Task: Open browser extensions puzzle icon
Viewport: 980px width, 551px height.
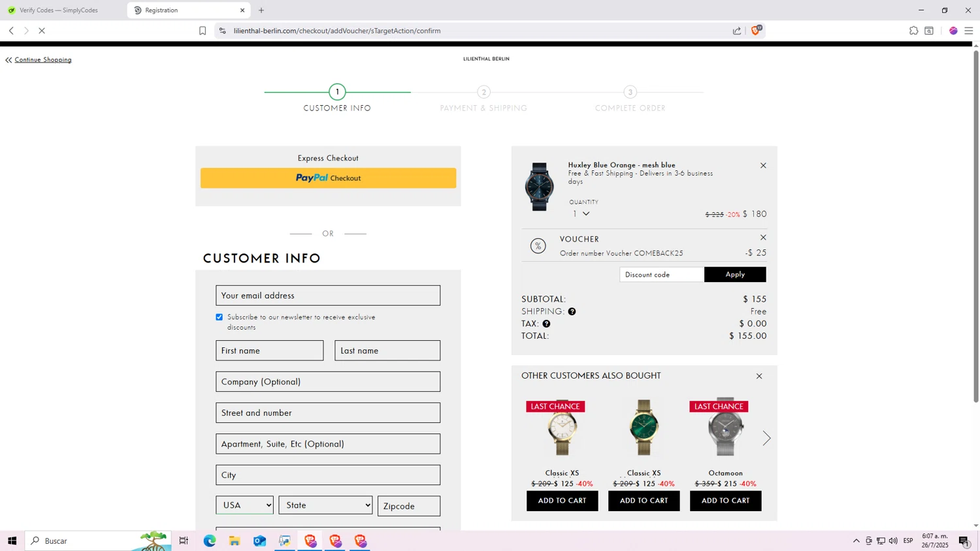Action: (x=913, y=31)
